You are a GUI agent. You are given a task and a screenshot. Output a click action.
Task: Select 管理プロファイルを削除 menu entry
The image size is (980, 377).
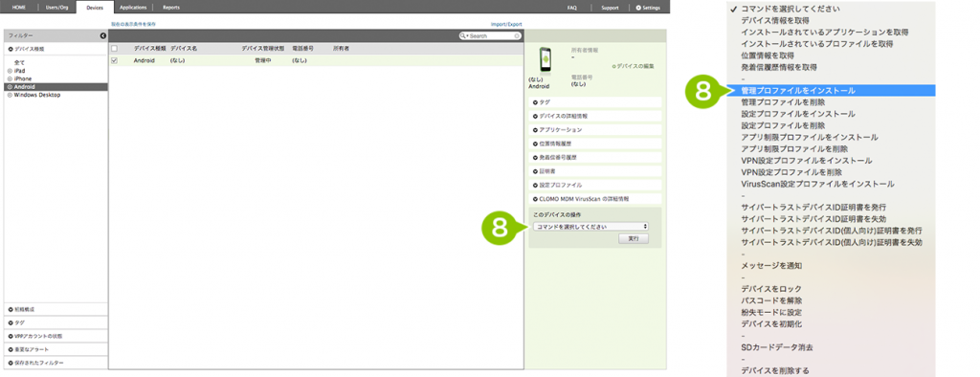point(783,102)
